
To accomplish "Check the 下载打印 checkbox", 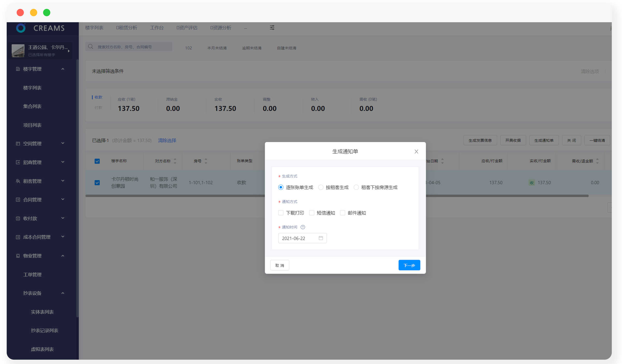I will (x=280, y=213).
